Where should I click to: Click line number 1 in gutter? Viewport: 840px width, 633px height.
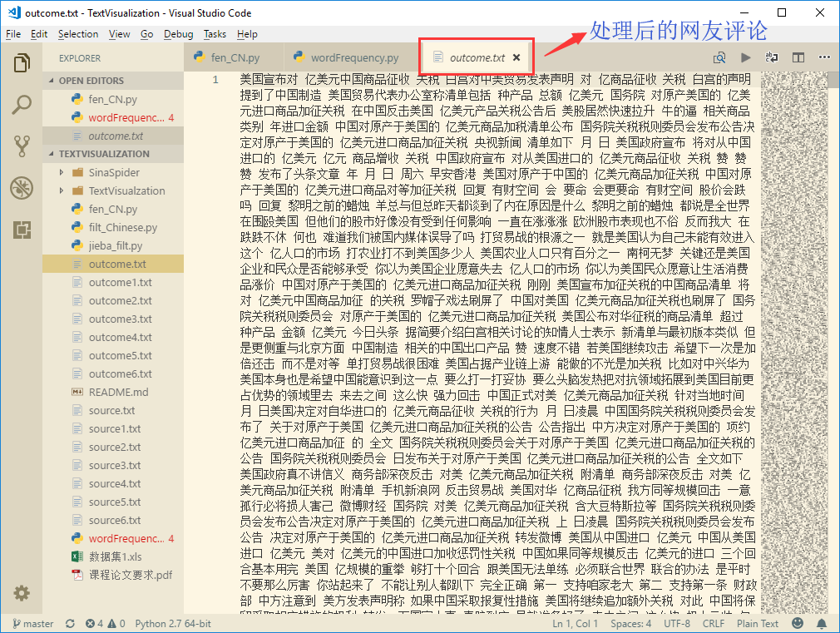click(x=215, y=80)
